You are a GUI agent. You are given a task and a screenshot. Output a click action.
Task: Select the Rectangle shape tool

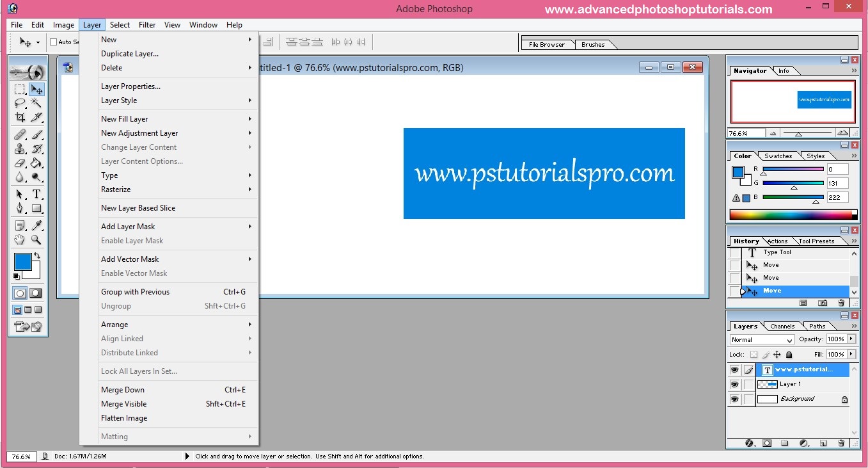coord(36,209)
